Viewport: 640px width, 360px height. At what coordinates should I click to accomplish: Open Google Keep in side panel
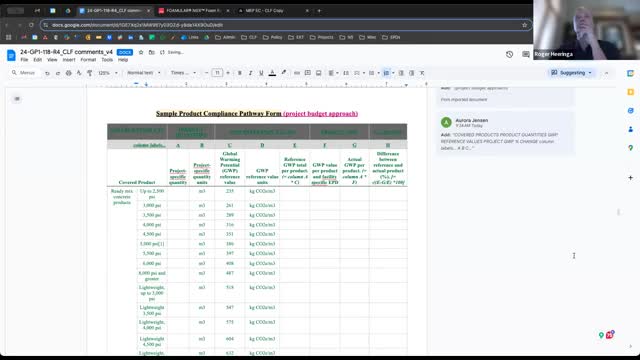coord(631,92)
